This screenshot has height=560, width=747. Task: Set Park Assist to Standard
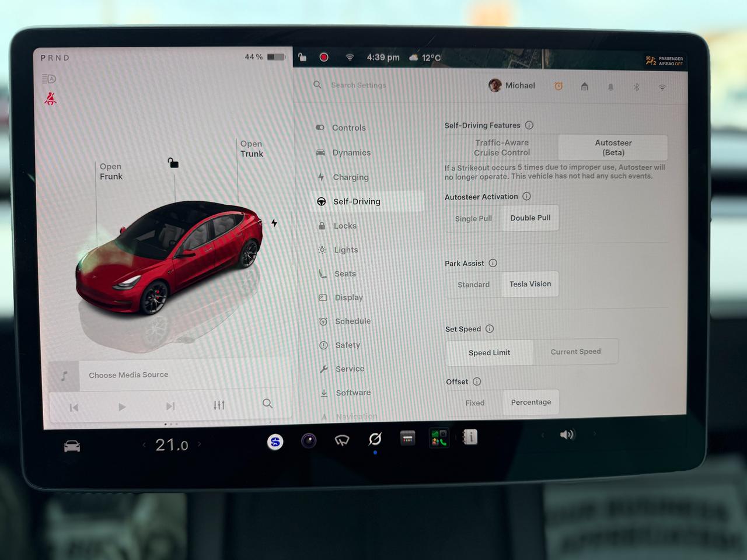pos(473,285)
